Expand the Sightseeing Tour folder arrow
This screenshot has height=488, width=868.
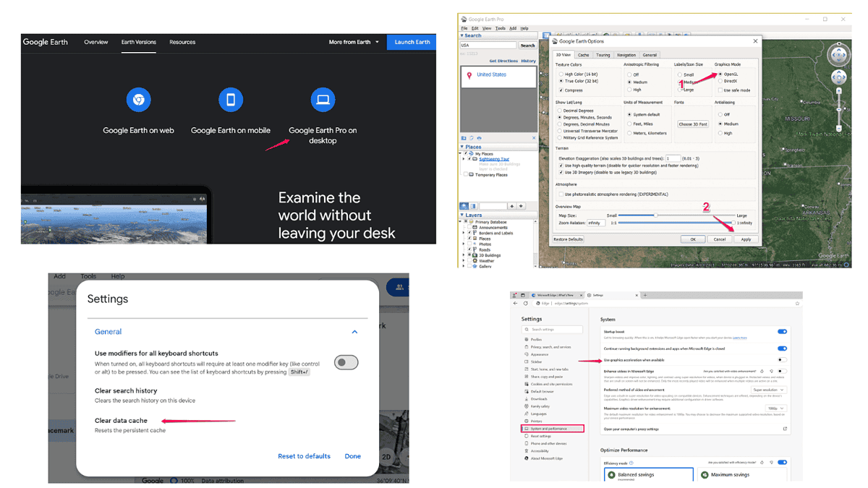464,159
